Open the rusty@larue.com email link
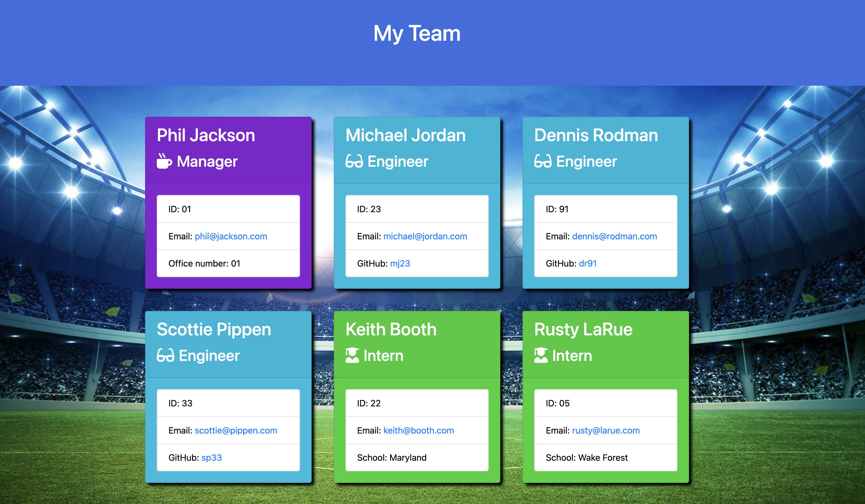The width and height of the screenshot is (865, 504). tap(606, 430)
